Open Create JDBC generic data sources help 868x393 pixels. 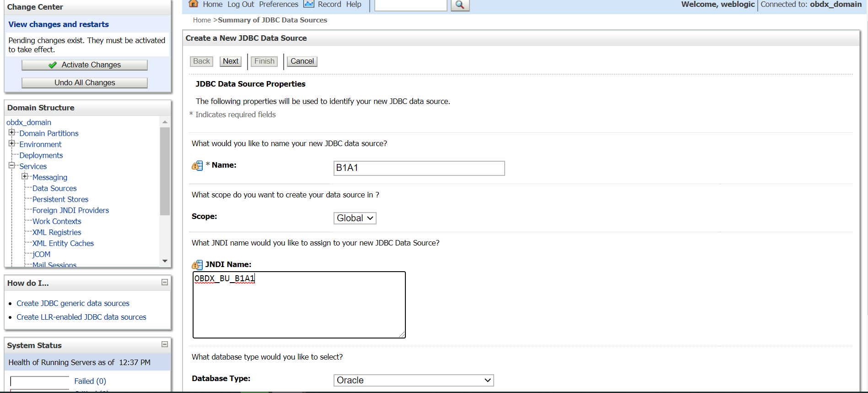(73, 303)
